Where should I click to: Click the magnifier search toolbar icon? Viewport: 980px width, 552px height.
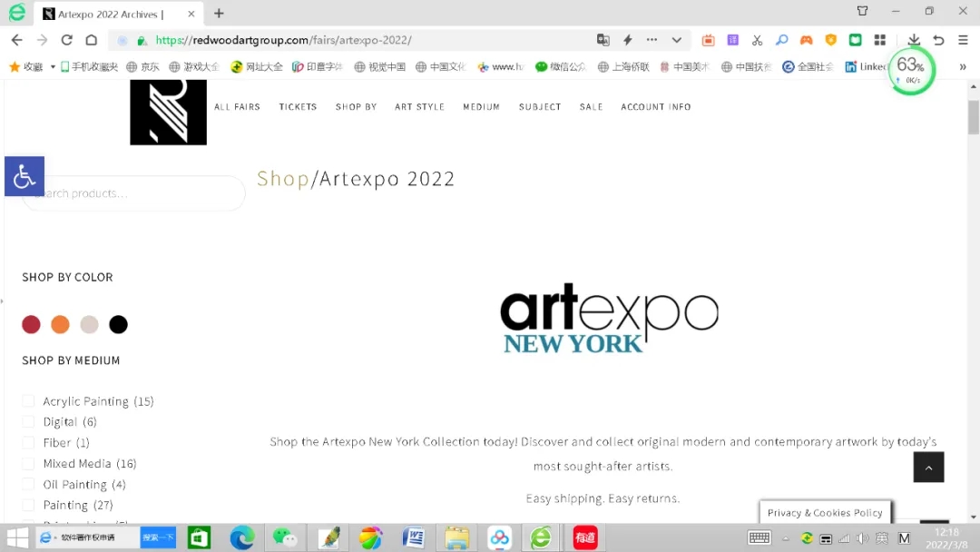click(781, 40)
